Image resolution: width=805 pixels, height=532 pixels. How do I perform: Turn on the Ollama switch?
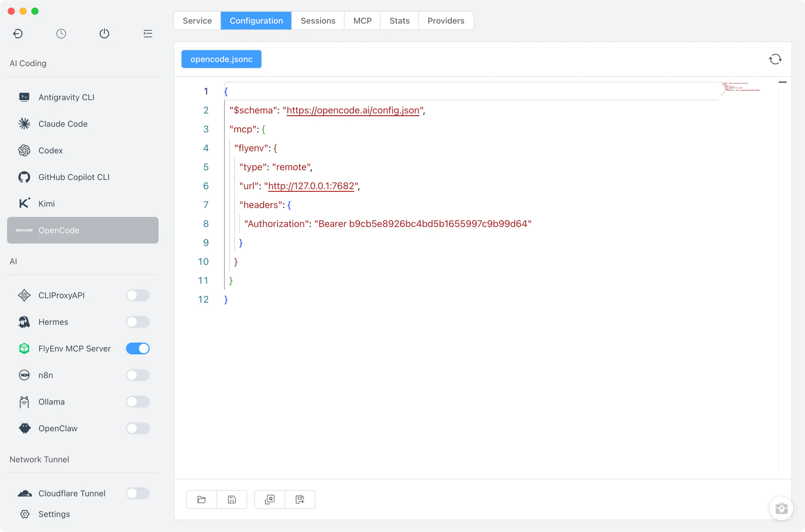(x=138, y=402)
